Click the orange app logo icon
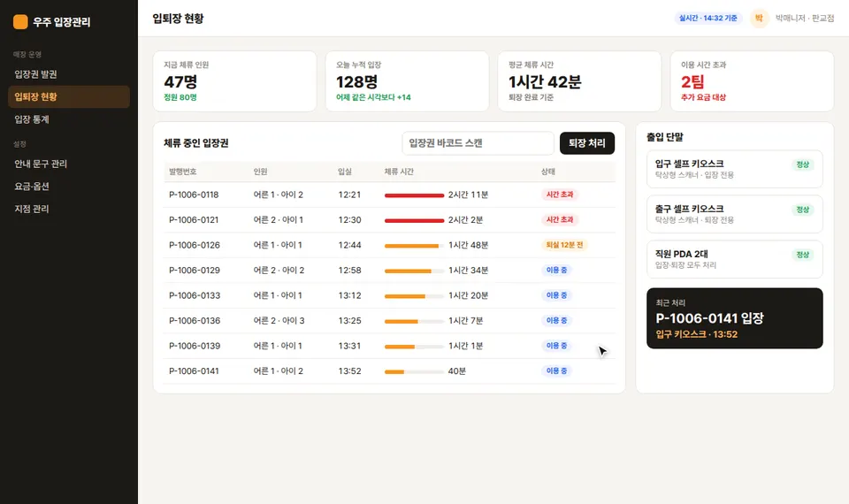This screenshot has width=849, height=504. (20, 21)
